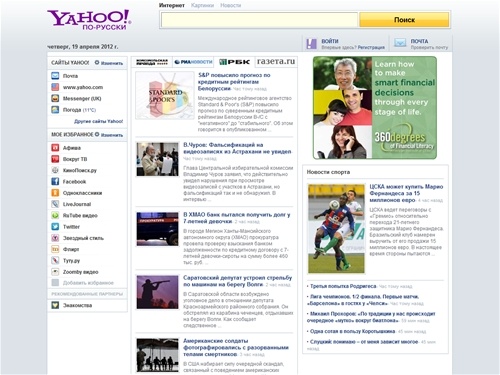The width and height of the screenshot is (500, 375).
Task: Open the ХМАО банк headline
Action: pos(237,218)
